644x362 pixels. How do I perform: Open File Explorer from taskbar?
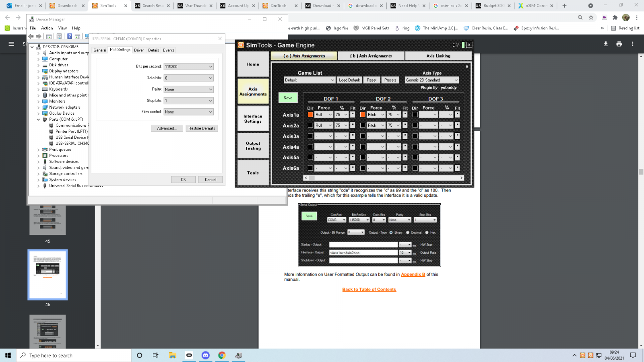(173, 355)
